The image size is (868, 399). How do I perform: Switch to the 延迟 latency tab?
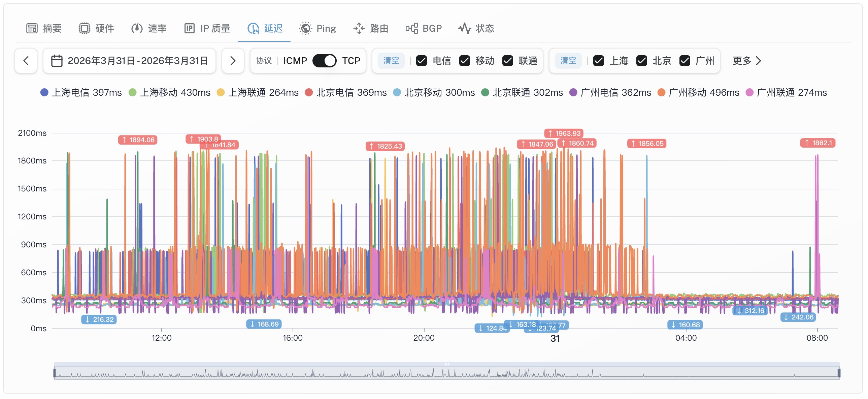pos(265,28)
